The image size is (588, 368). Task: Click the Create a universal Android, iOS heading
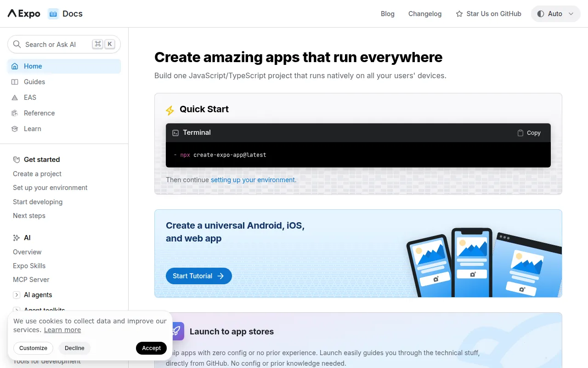pos(235,232)
